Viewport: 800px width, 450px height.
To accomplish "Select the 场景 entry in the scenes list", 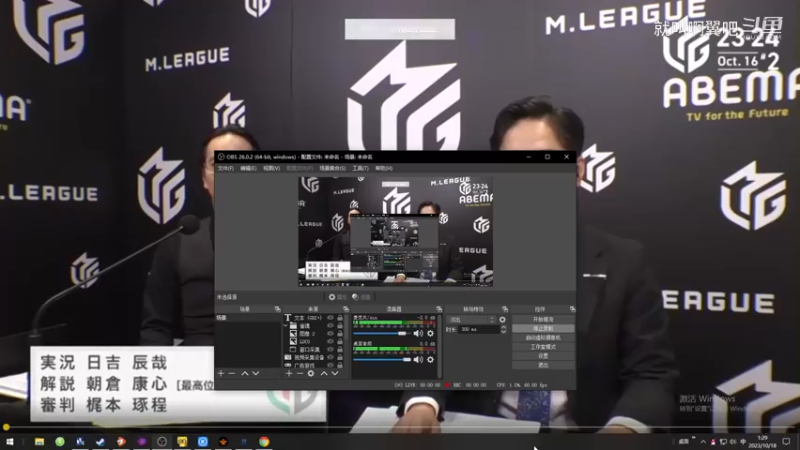I will pos(248,318).
